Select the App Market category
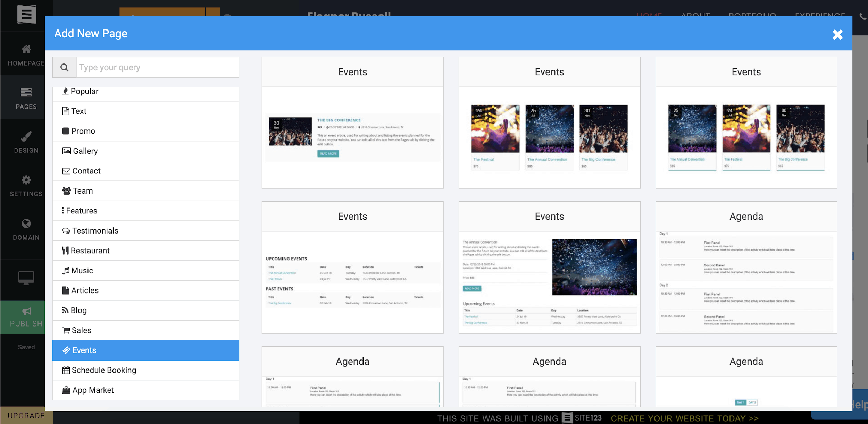 146,390
